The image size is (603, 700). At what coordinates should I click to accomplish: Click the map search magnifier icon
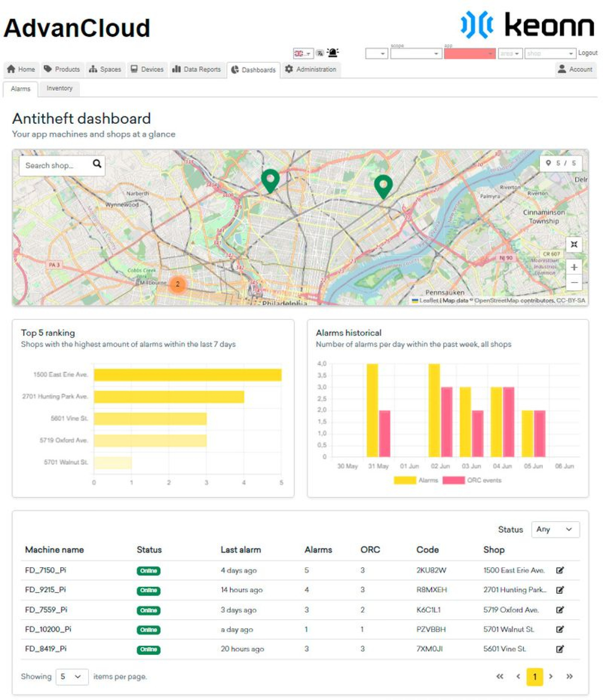tap(97, 164)
